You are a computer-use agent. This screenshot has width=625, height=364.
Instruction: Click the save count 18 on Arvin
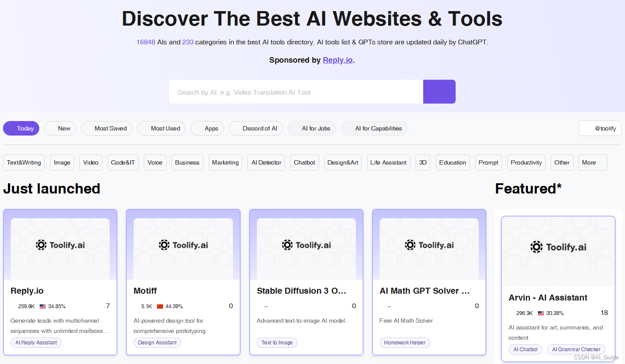pos(604,313)
